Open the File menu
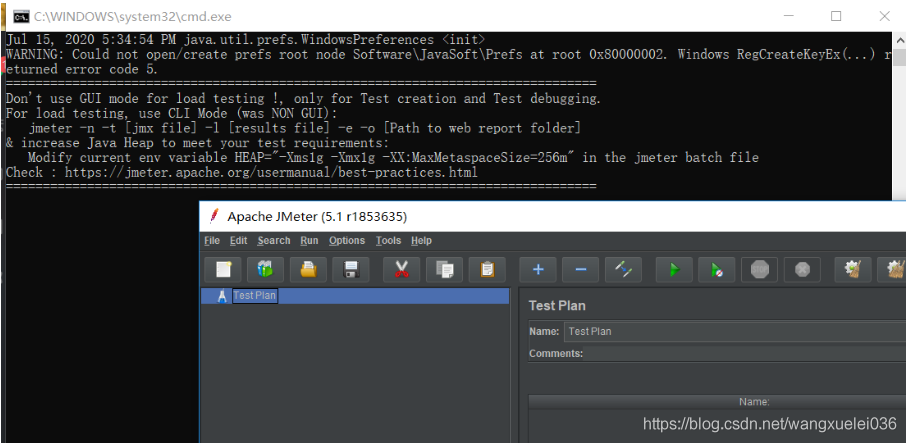 212,241
